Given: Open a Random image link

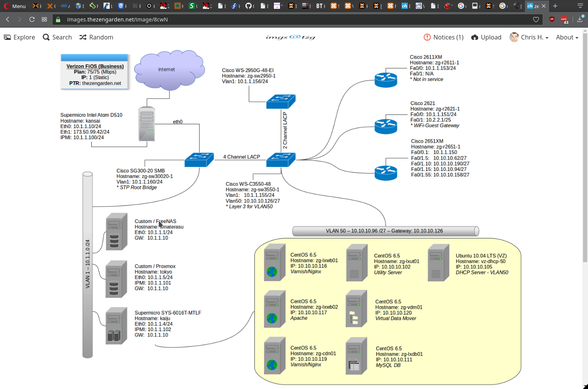Looking at the screenshot, I should tap(96, 37).
